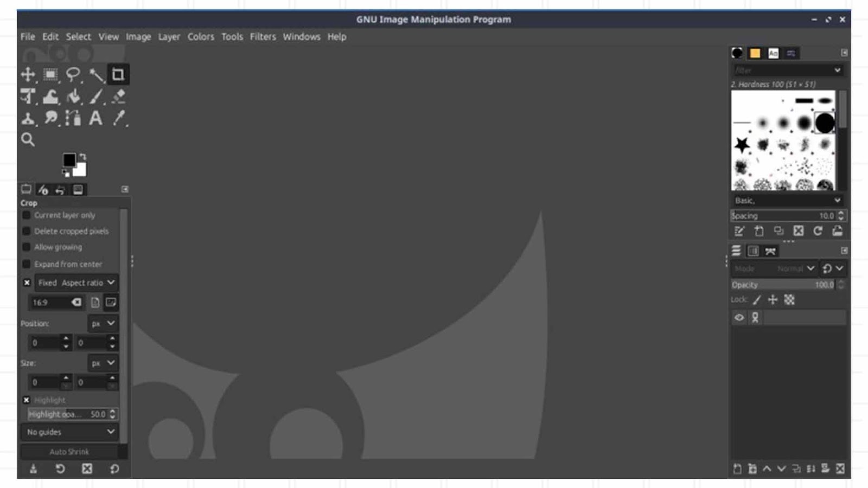Select the Eraser tool
This screenshot has width=868, height=488.
[x=118, y=97]
